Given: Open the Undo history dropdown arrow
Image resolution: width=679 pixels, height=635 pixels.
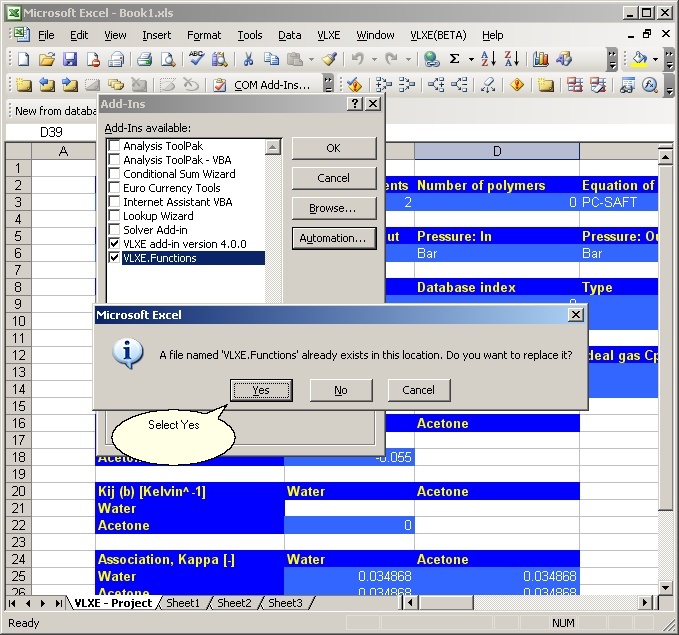Looking at the screenshot, I should click(x=374, y=59).
